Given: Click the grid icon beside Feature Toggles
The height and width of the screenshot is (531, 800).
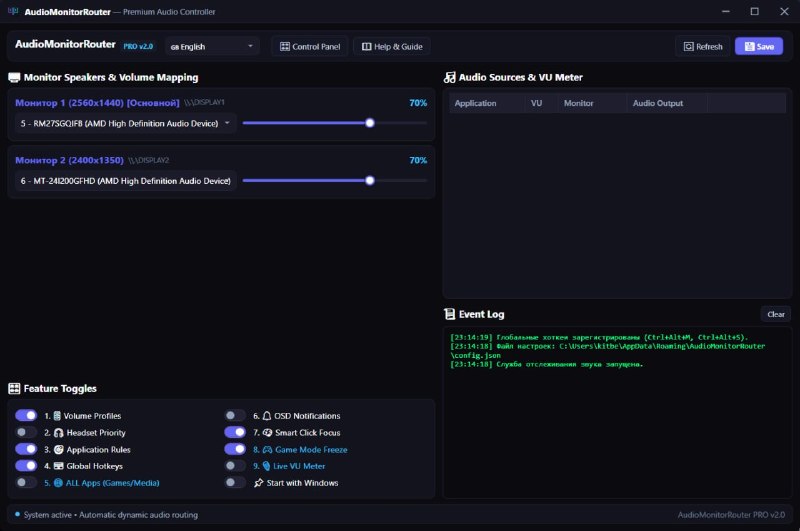Looking at the screenshot, I should (14, 389).
